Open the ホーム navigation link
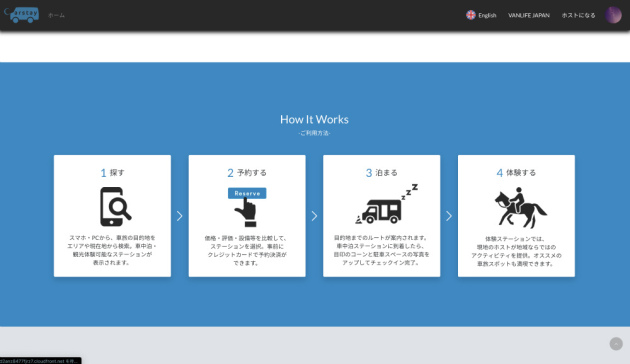630x364 pixels. 56,15
